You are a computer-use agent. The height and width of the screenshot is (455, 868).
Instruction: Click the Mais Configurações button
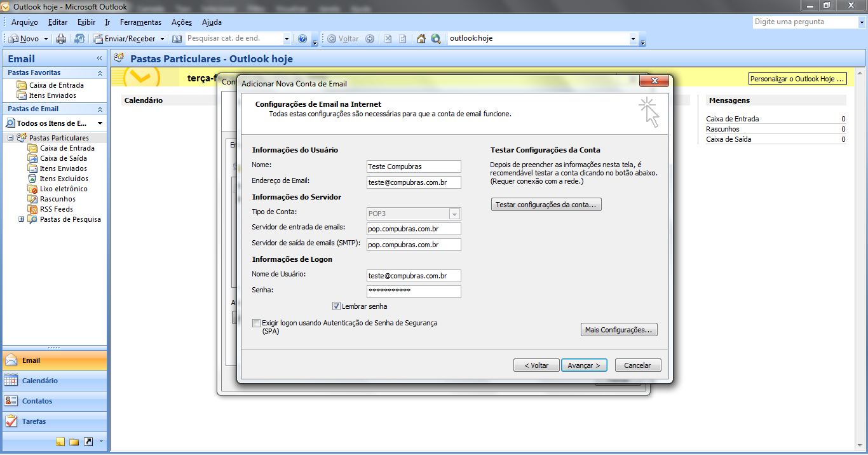pos(619,330)
